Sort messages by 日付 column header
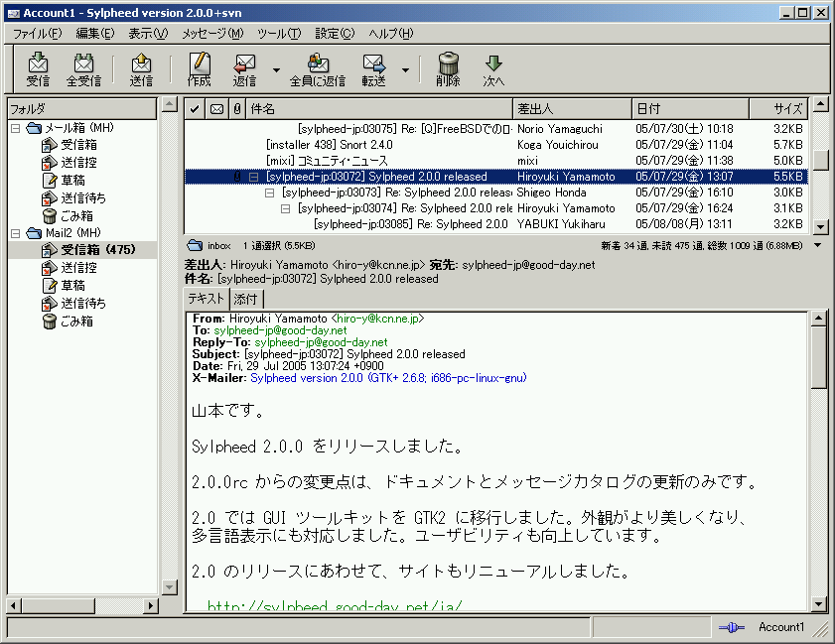This screenshot has width=835, height=644. (x=690, y=109)
